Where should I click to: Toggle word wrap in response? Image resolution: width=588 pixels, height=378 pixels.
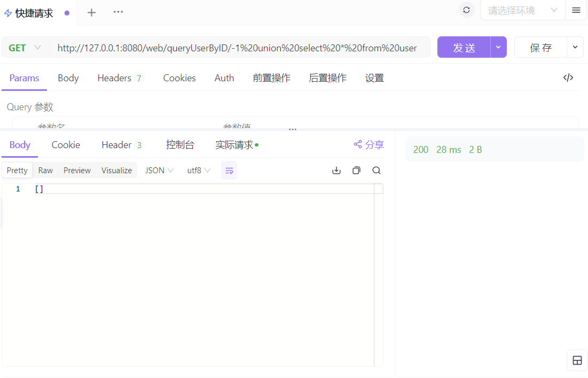[229, 171]
